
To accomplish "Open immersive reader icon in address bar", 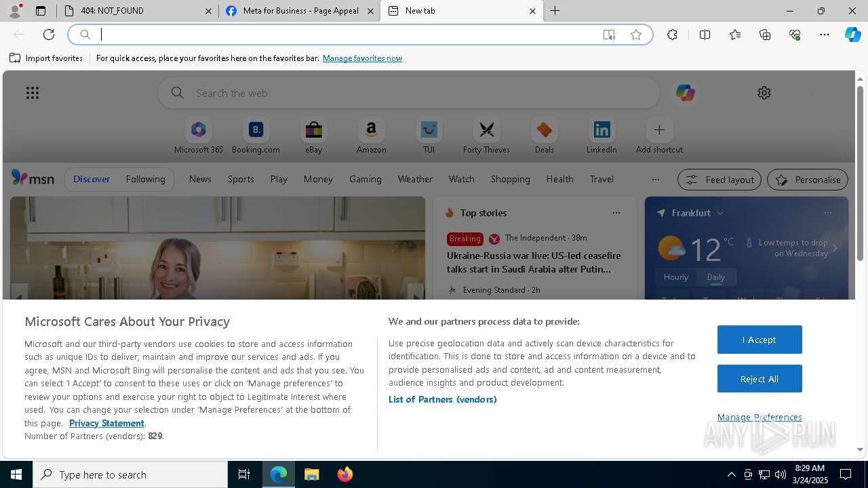I will pyautogui.click(x=609, y=35).
